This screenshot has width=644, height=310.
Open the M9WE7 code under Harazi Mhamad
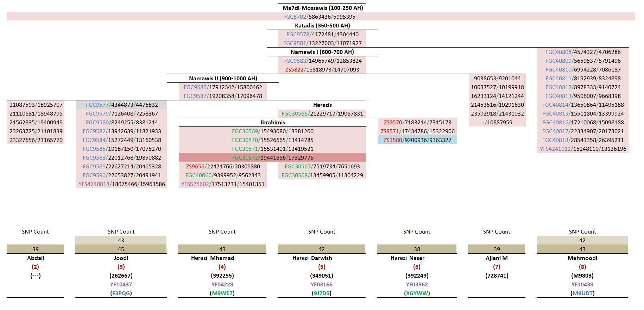coord(222,293)
